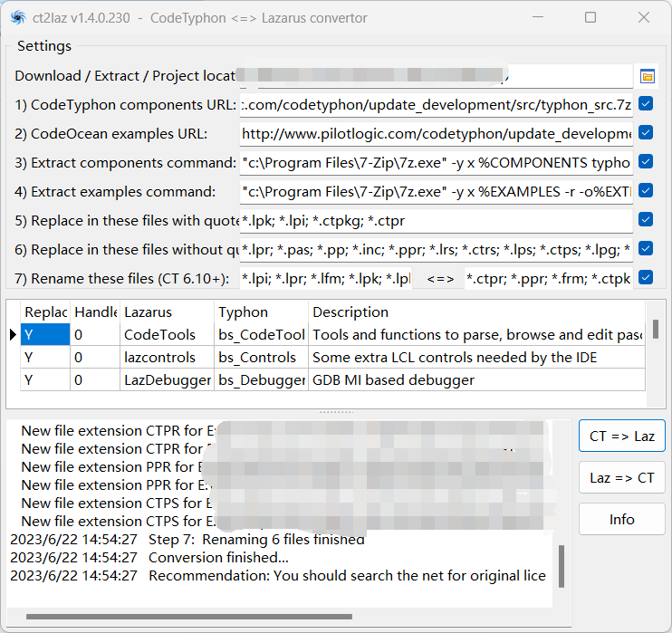
Task: Minimize the ct2laz window
Action: [x=538, y=17]
